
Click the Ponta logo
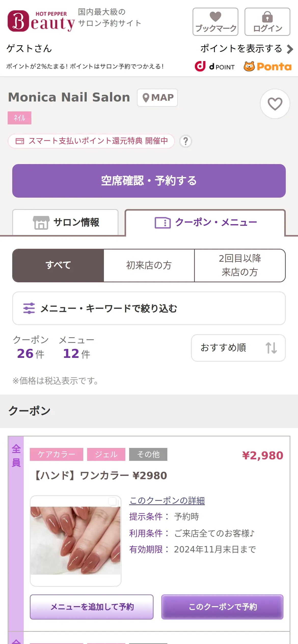pos(267,66)
